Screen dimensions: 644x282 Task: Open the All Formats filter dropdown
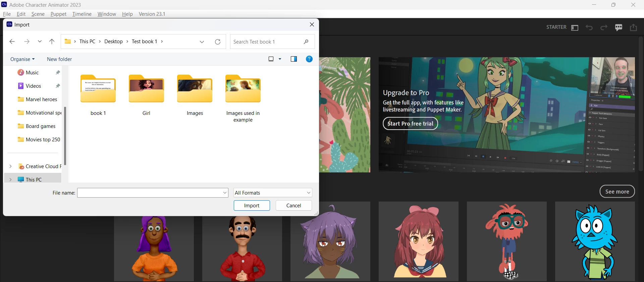[x=273, y=193]
